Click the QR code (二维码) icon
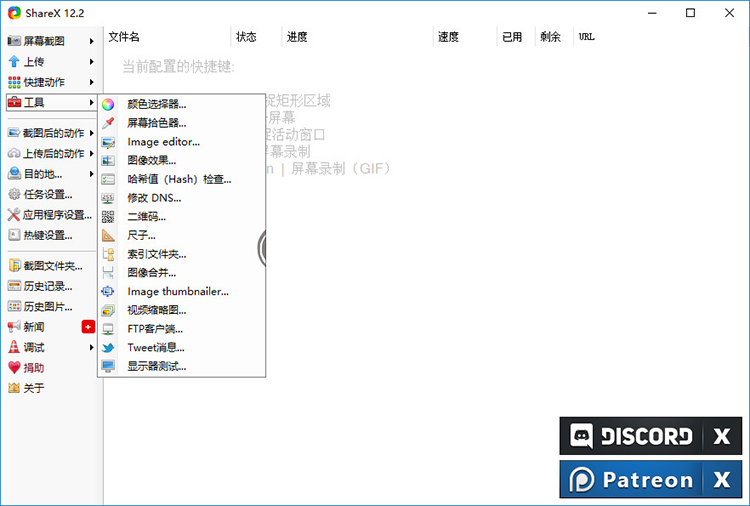This screenshot has height=506, width=750. (108, 217)
